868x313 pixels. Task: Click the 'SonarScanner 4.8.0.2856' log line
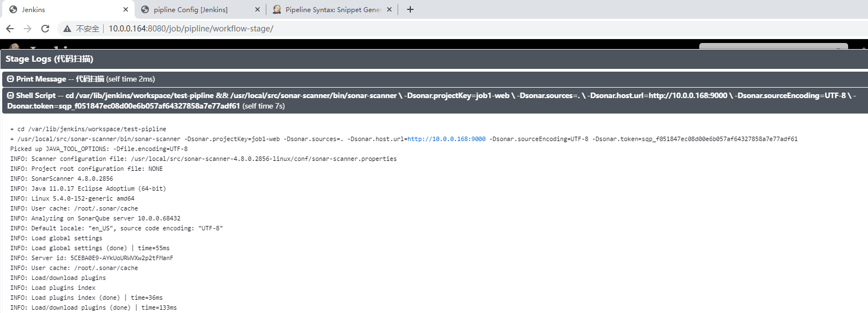(61, 179)
